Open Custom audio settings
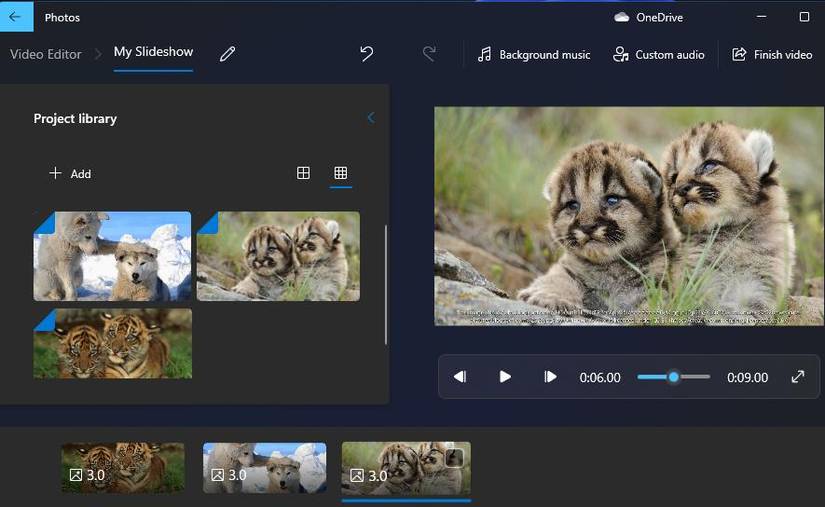The image size is (825, 507). [659, 54]
